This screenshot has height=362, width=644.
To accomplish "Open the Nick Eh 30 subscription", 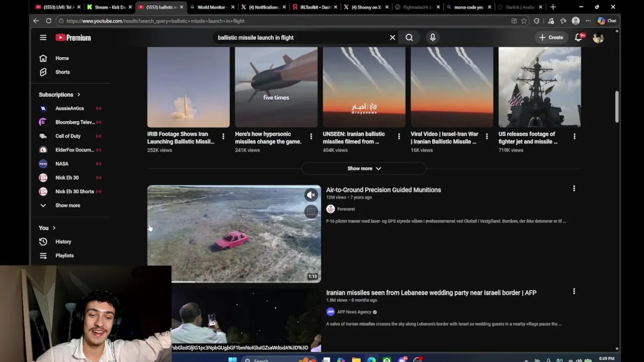I will [70, 177].
